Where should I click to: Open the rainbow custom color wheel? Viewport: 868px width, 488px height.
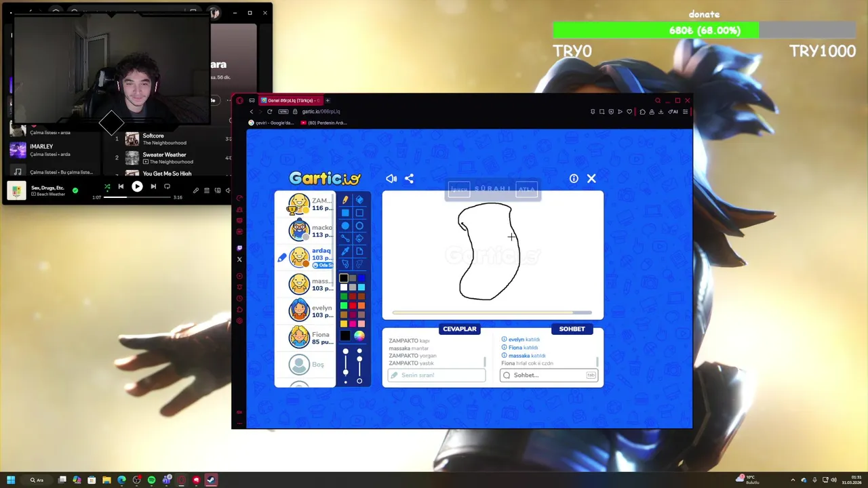coord(359,335)
